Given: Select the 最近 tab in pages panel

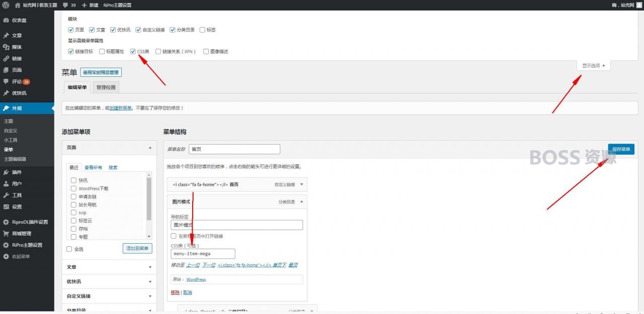Looking at the screenshot, I should tap(74, 167).
